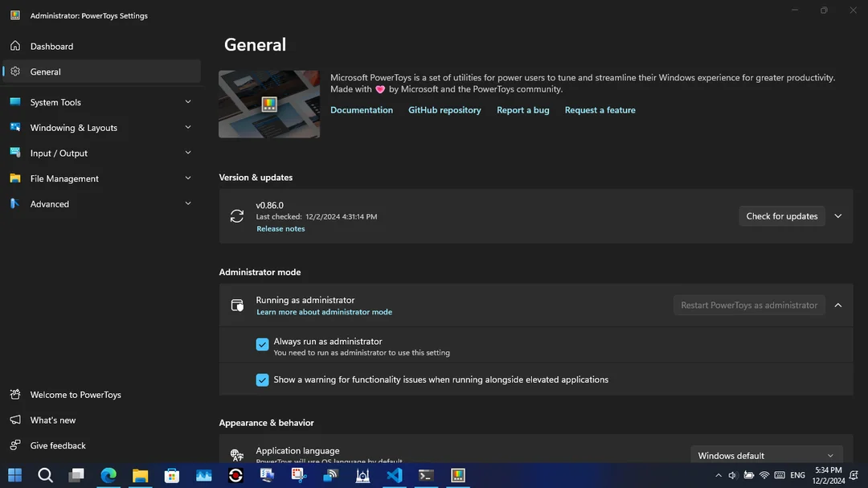The image size is (868, 488).
Task: Click the PowerToys hero image thumbnail
Action: tap(269, 105)
